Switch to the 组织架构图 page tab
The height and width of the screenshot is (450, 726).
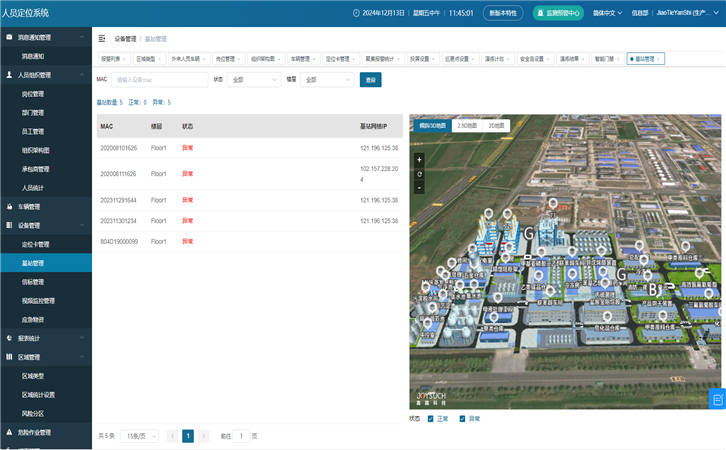click(x=263, y=59)
